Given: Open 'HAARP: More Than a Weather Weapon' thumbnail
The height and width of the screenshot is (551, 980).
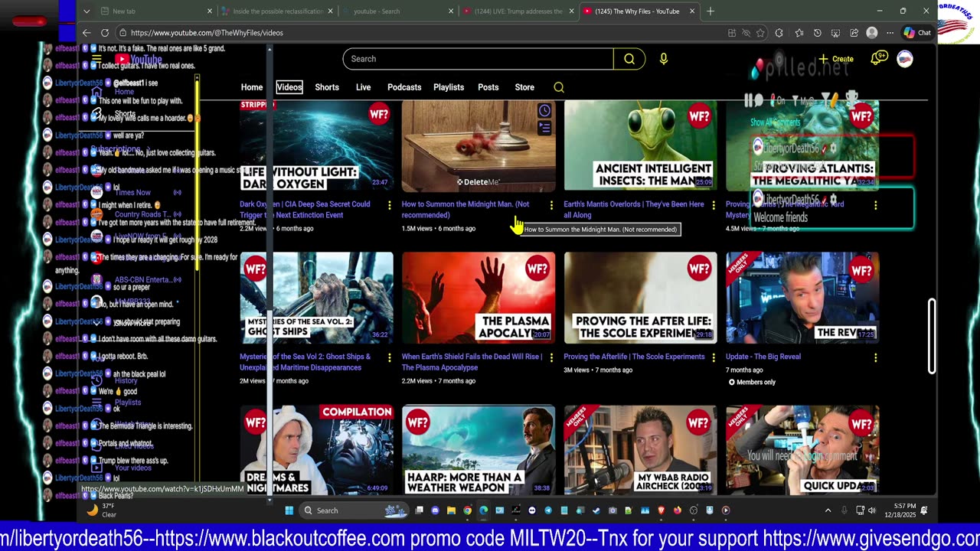Looking at the screenshot, I should coord(479,450).
